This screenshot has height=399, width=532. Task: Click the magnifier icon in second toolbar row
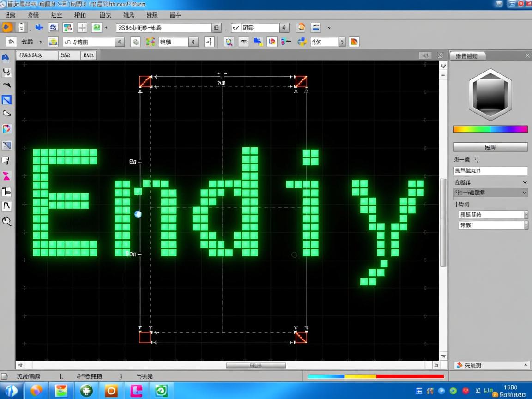(229, 42)
